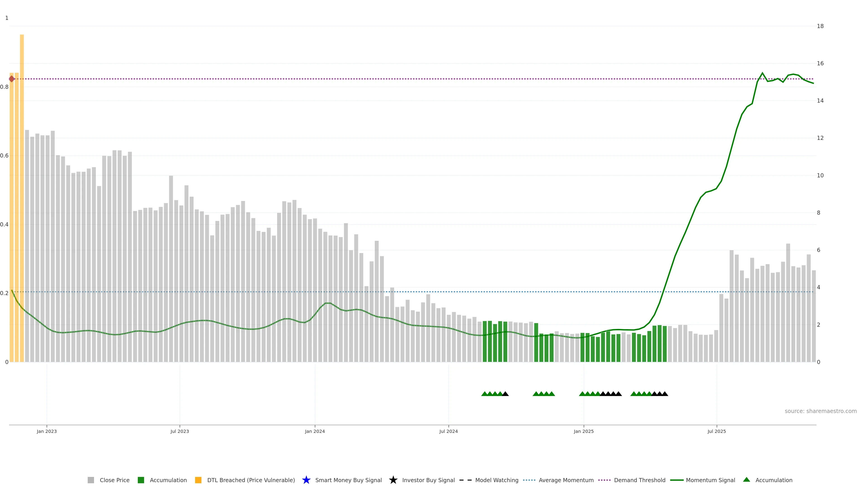868x488 pixels.
Task: Click the green Momentum Signal legend line
Action: 677,480
